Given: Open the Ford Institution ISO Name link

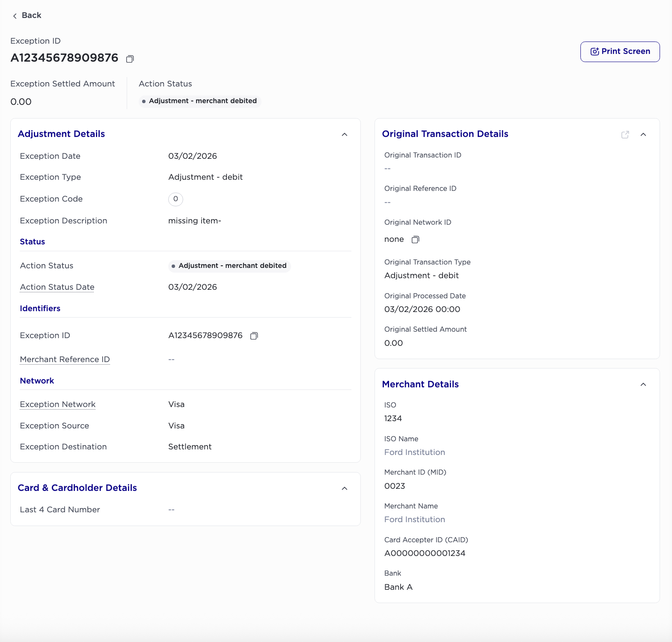Looking at the screenshot, I should [x=414, y=452].
